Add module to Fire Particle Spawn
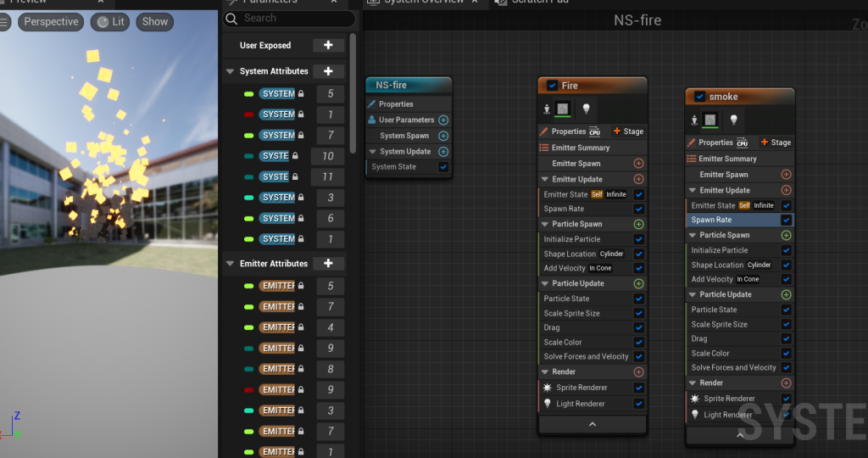Image resolution: width=868 pixels, height=458 pixels. (638, 224)
